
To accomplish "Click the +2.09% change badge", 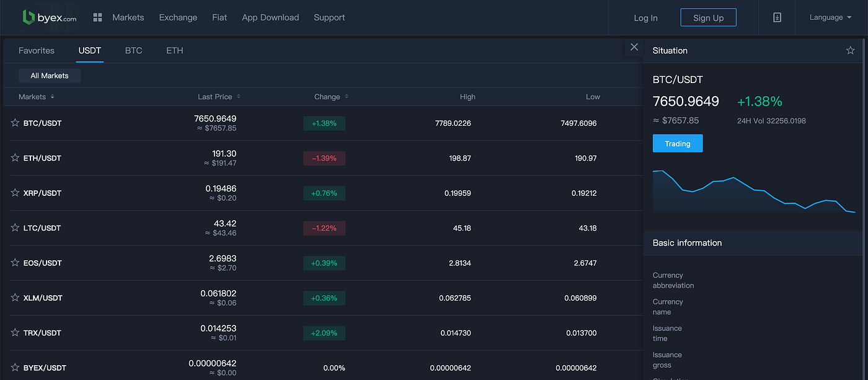I will [324, 333].
